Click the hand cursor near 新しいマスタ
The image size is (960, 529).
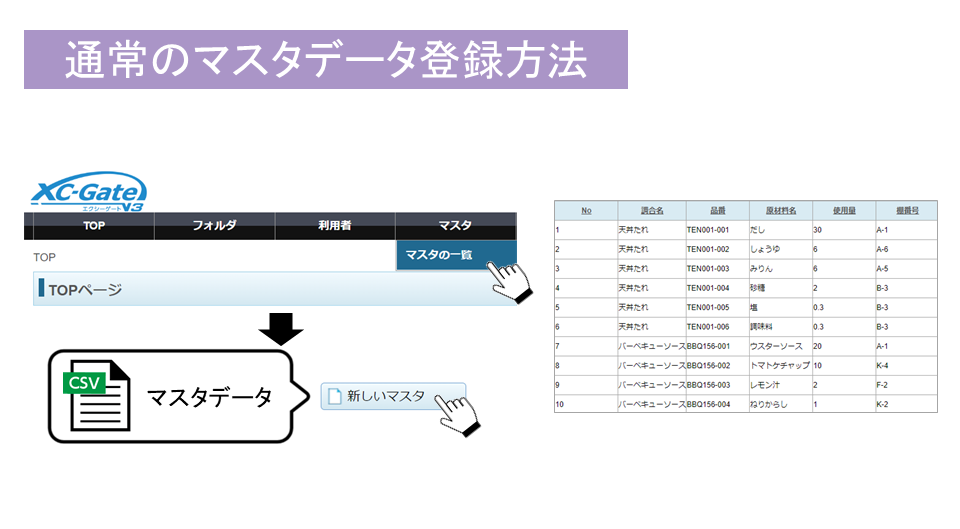coord(457,415)
